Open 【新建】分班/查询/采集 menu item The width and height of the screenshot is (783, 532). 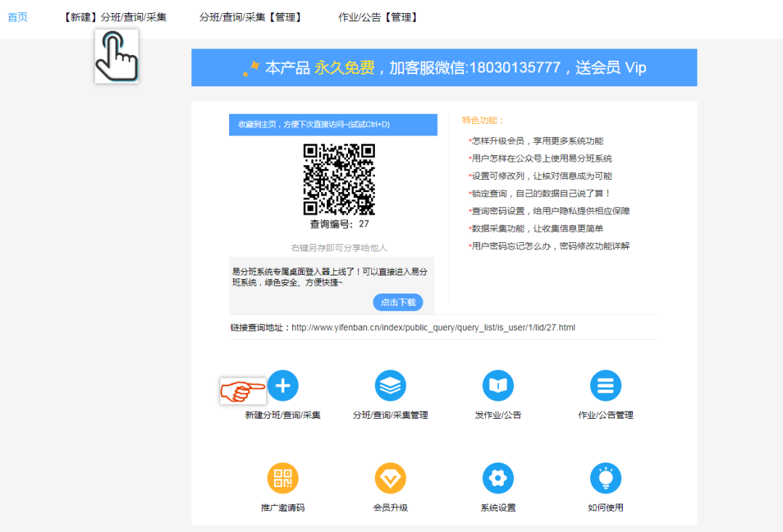coord(114,17)
